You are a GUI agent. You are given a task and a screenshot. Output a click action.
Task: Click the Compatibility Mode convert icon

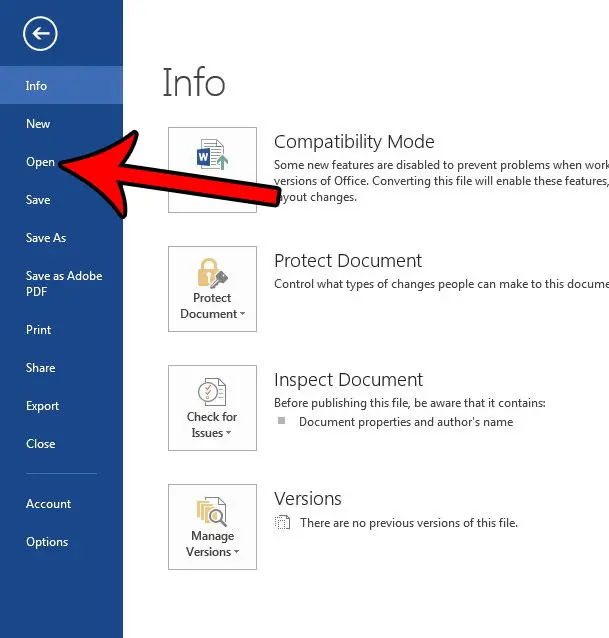(x=212, y=160)
